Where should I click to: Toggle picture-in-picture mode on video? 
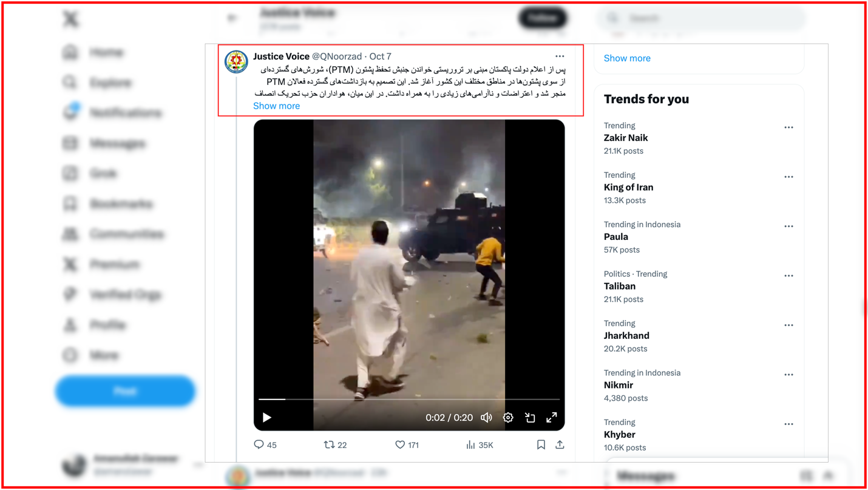[x=530, y=418]
